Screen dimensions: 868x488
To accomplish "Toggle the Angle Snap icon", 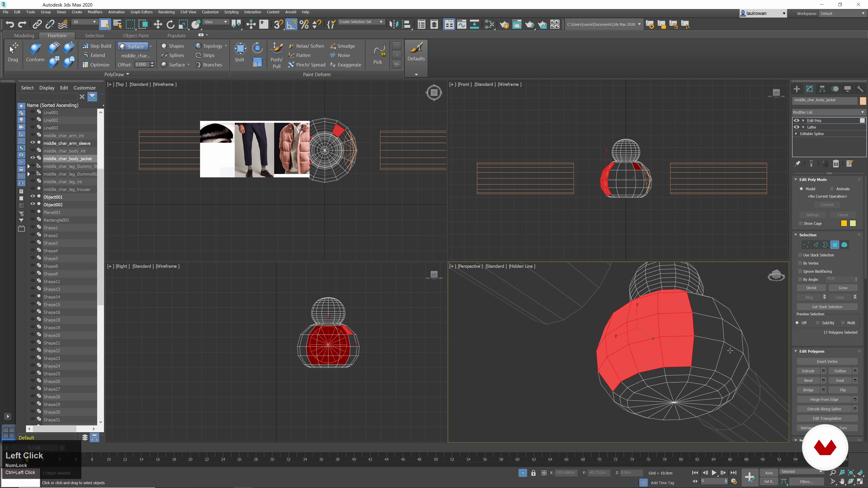I will [x=291, y=24].
